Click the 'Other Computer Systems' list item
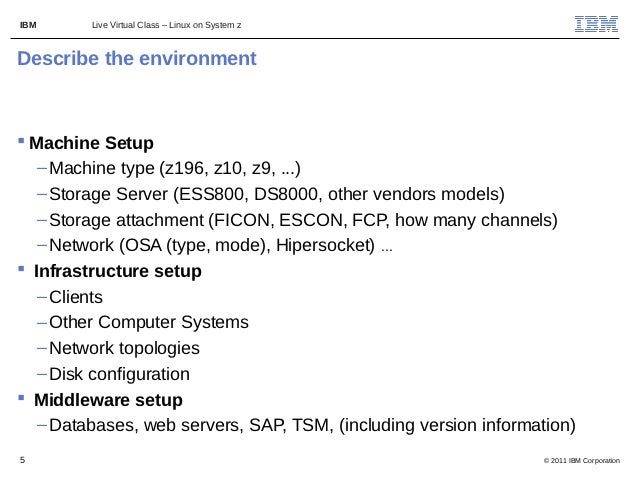638x479 pixels. [149, 322]
